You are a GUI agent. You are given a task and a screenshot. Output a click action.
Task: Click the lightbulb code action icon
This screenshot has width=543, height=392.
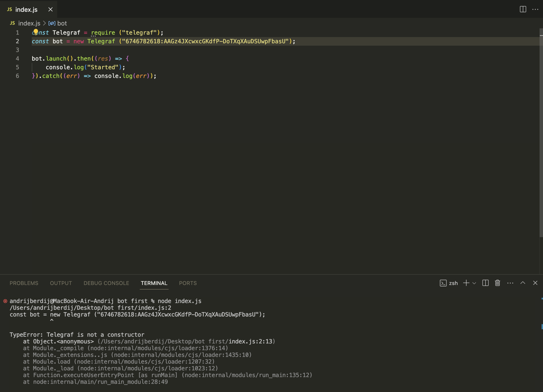pos(36,31)
